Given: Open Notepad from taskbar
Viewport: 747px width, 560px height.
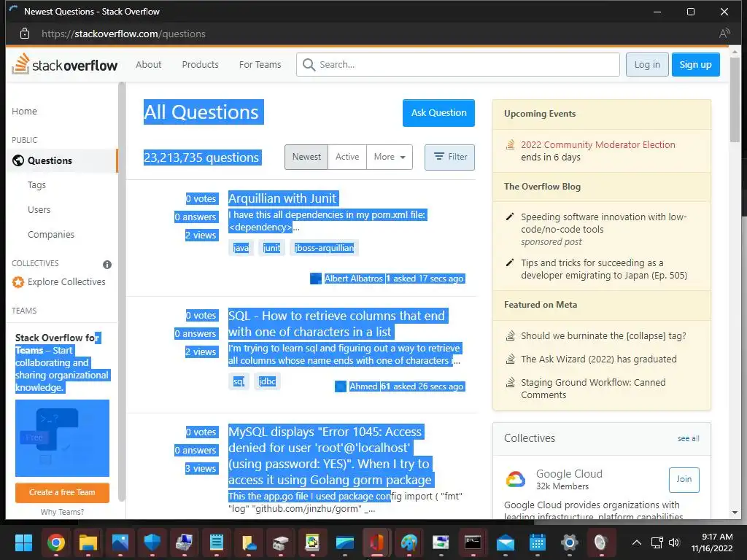Looking at the screenshot, I should pos(216,542).
